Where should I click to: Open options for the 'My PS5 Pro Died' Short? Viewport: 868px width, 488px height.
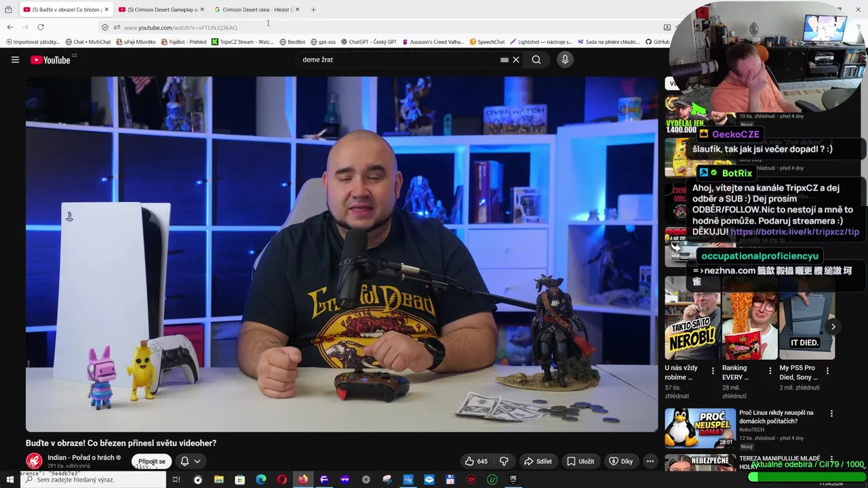coord(827,371)
